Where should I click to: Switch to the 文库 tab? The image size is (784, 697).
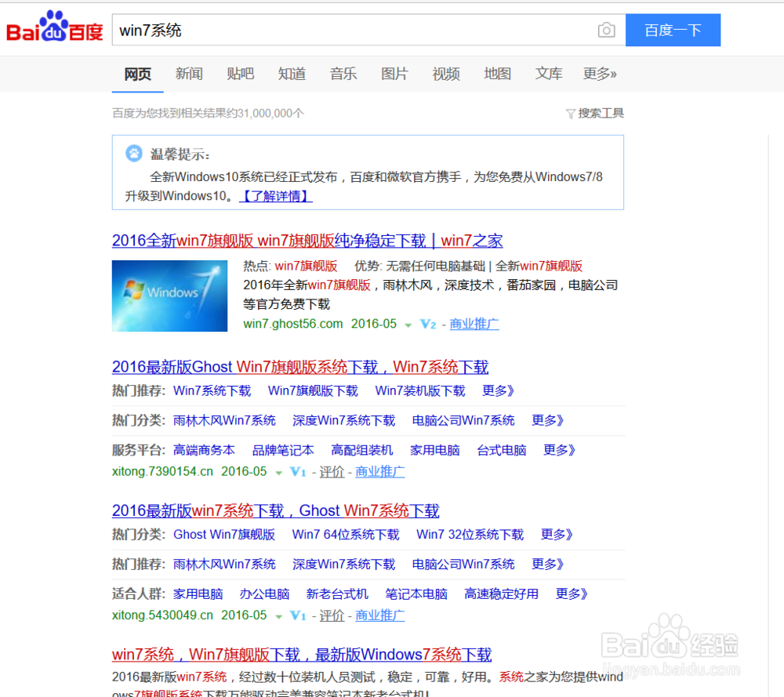point(549,74)
